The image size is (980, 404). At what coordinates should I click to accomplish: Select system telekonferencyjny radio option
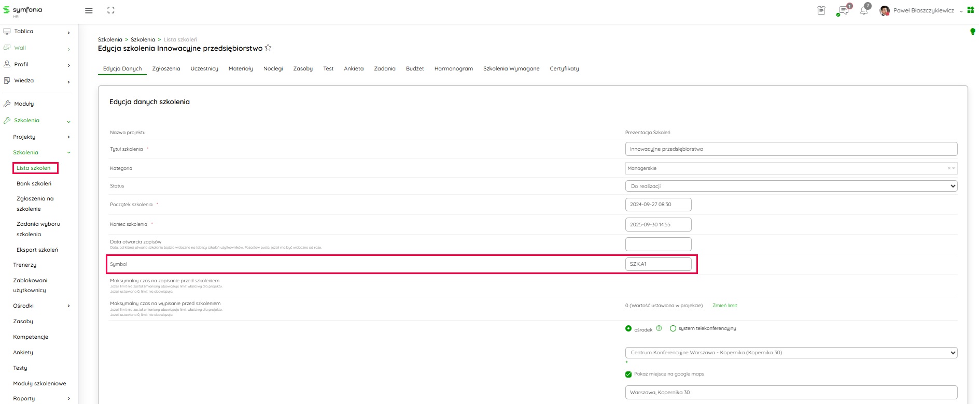coord(673,328)
